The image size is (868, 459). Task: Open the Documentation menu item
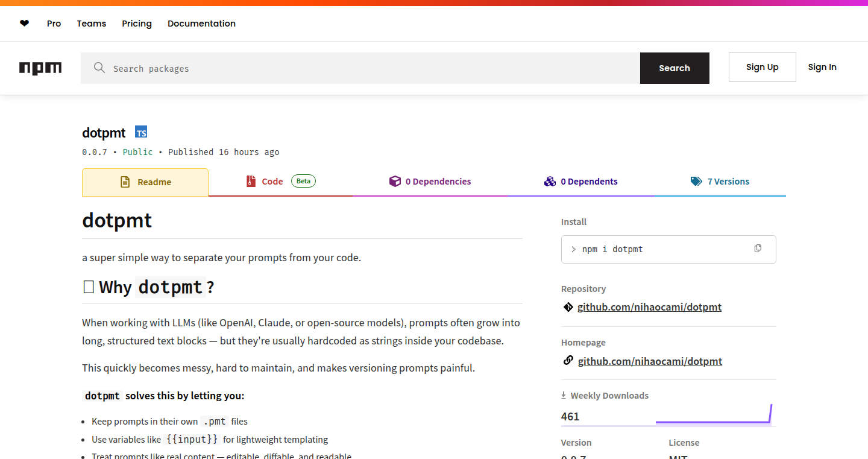click(x=201, y=24)
